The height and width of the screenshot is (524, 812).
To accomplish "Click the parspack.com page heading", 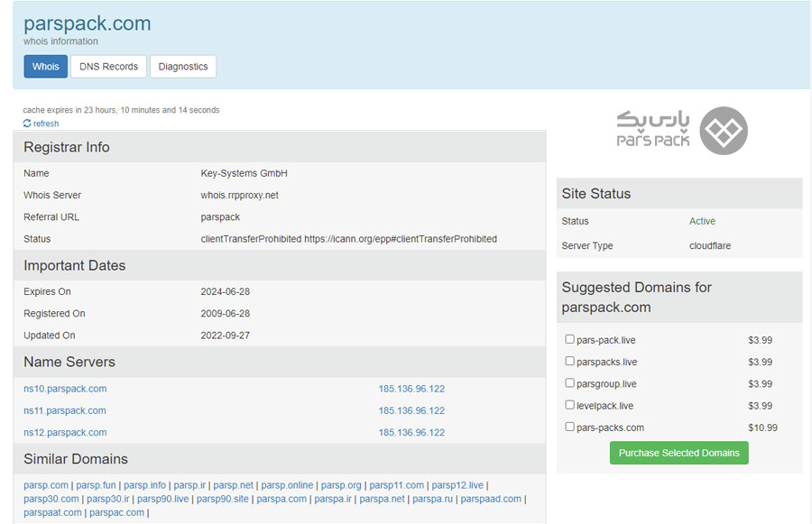I will click(88, 23).
